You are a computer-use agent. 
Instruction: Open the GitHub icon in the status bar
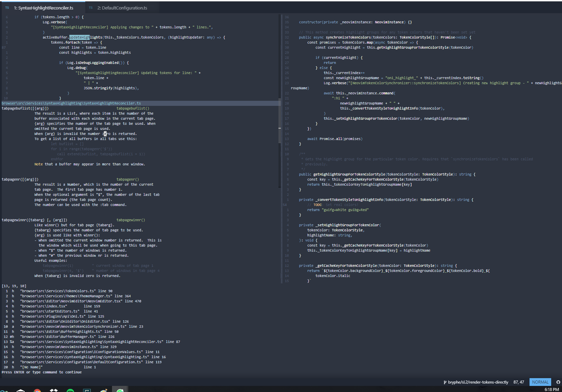click(x=558, y=382)
